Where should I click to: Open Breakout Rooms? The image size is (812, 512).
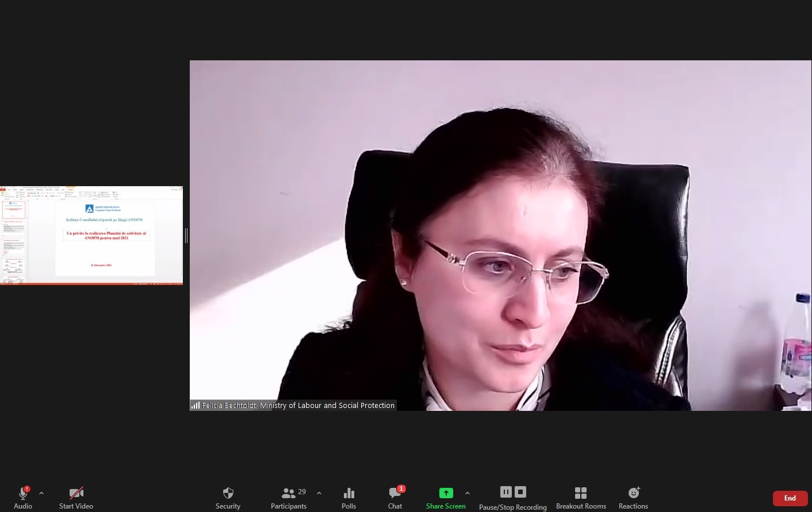[581, 493]
